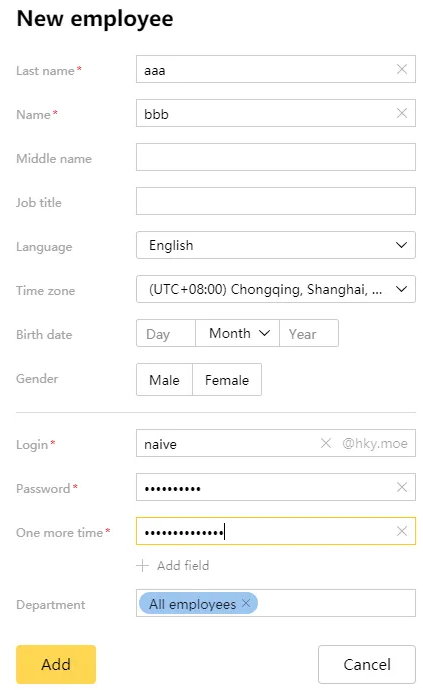The image size is (423, 690).
Task: Click the plus icon beside Add field
Action: (143, 565)
